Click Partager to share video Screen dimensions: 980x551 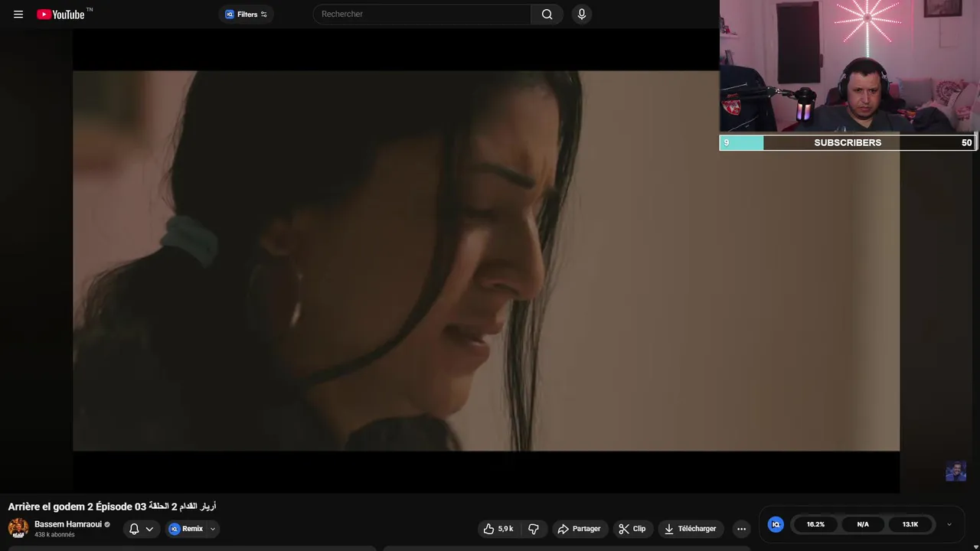point(579,529)
